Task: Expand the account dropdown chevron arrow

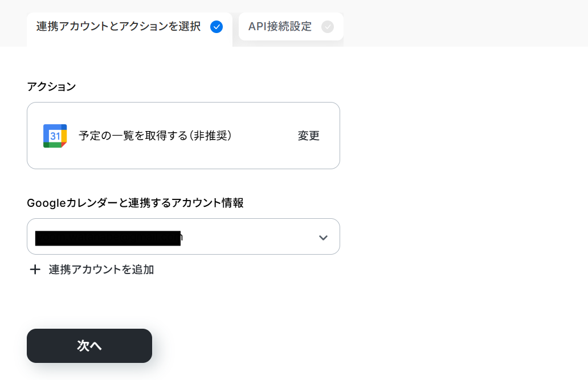Action: 323,238
